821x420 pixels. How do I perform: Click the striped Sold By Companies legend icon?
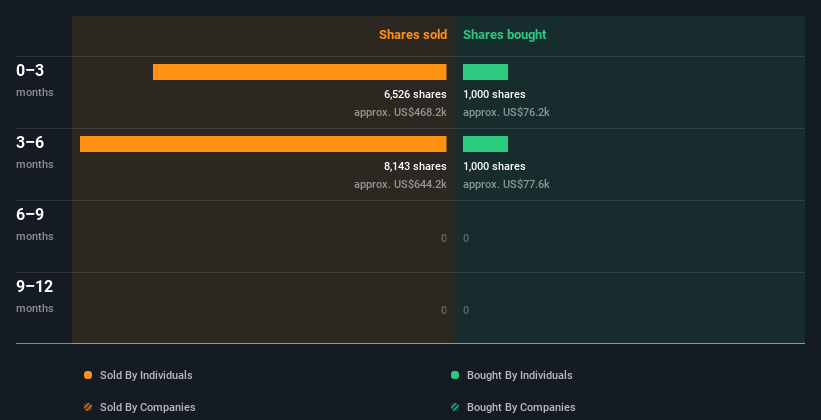[x=88, y=407]
